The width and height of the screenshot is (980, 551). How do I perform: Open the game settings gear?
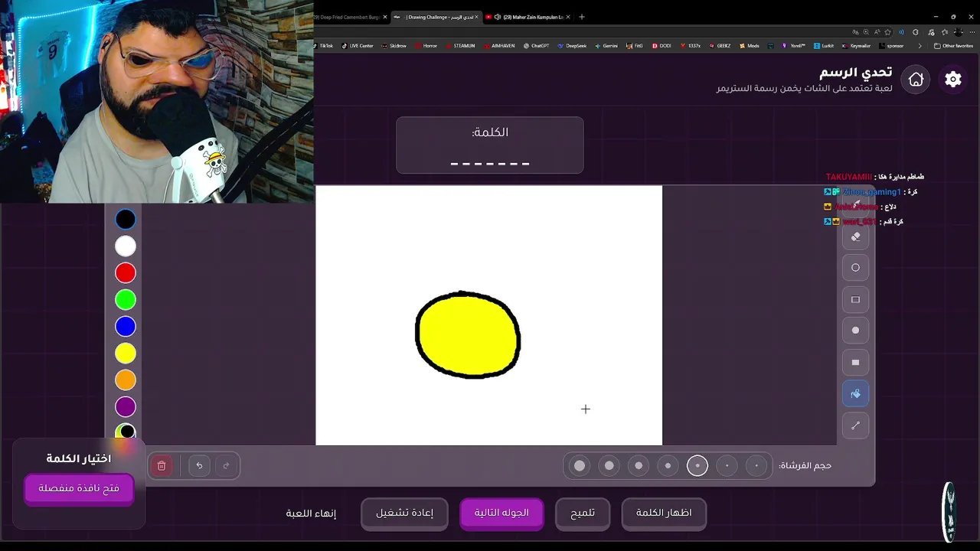pos(953,79)
